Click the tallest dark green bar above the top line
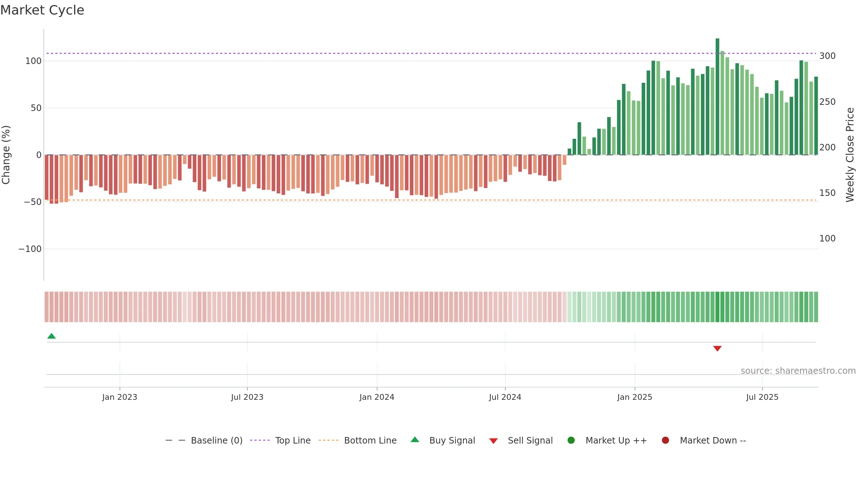 click(x=718, y=97)
